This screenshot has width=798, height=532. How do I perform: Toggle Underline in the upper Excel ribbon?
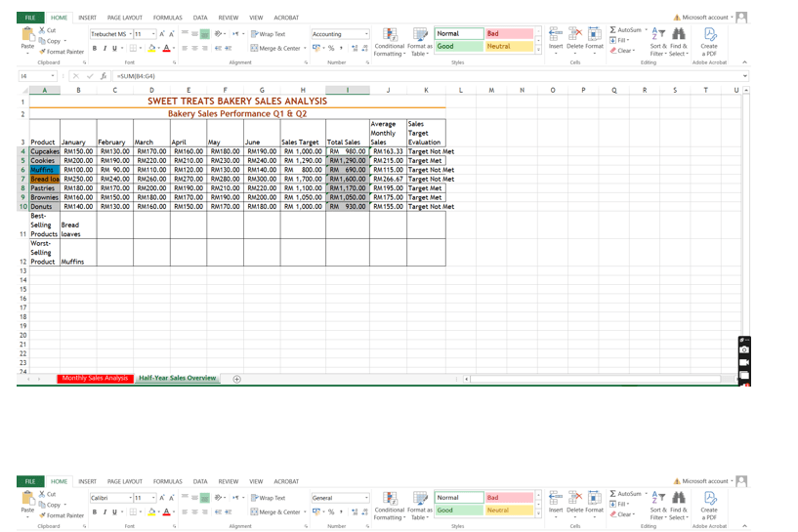pyautogui.click(x=114, y=48)
